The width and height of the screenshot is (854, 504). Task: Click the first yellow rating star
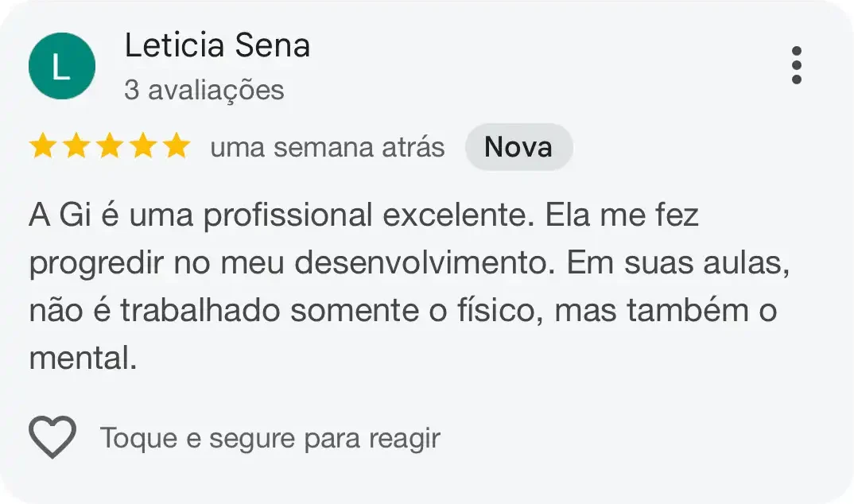(42, 147)
